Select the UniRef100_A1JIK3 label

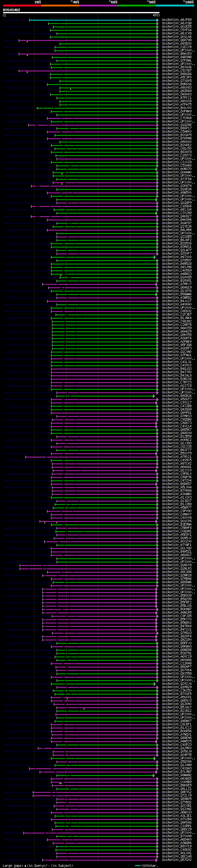[177, 497]
